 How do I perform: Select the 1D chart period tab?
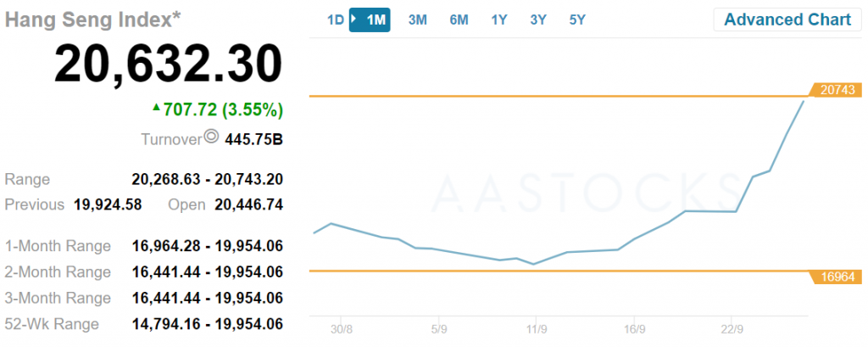coord(336,20)
